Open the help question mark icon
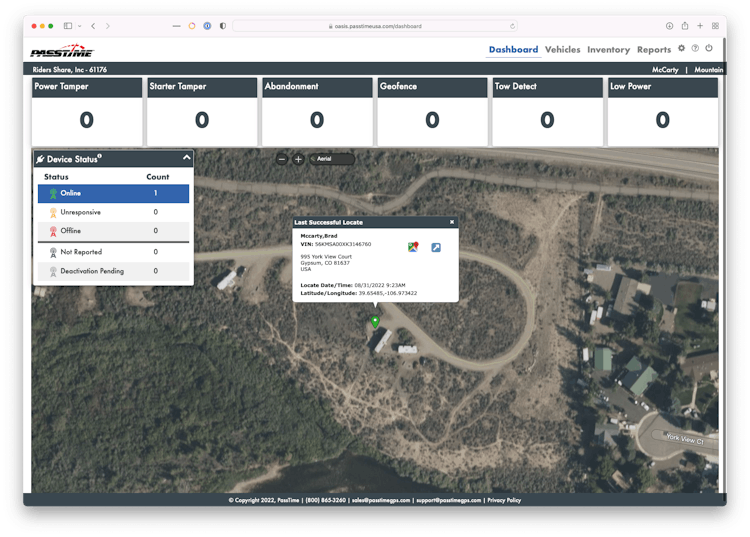The width and height of the screenshot is (750, 537). [695, 48]
